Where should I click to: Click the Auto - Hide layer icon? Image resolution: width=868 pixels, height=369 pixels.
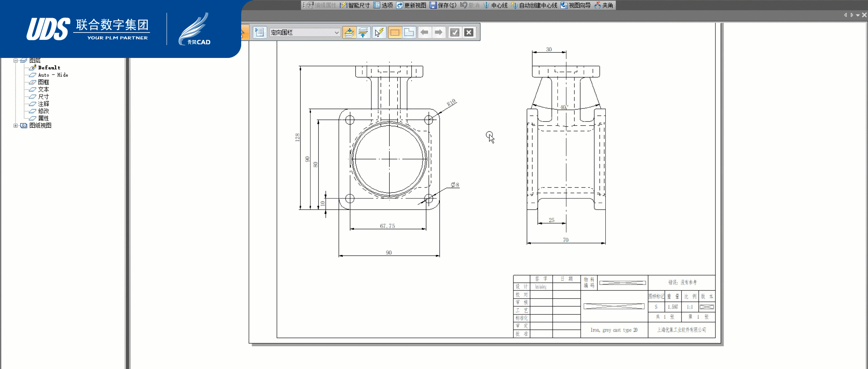tap(33, 75)
